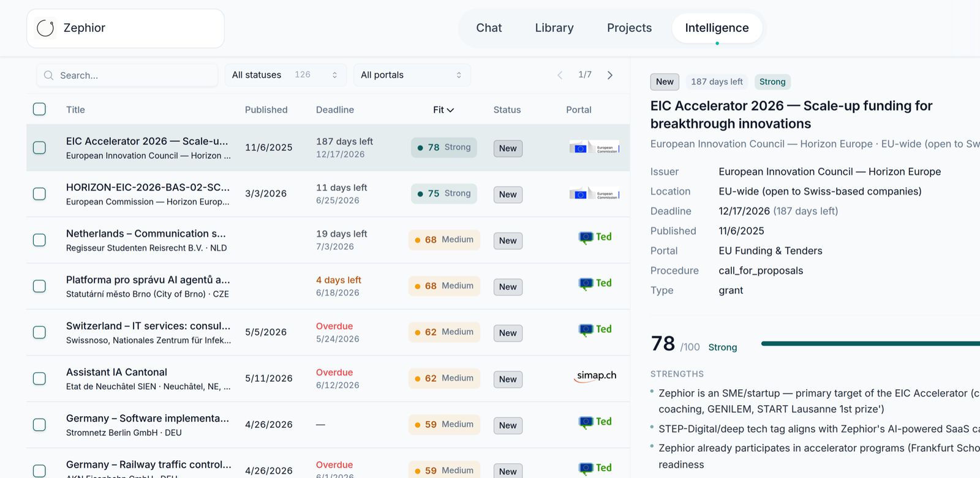Open the All portals dropdown
Image resolution: width=980 pixels, height=478 pixels.
(412, 75)
